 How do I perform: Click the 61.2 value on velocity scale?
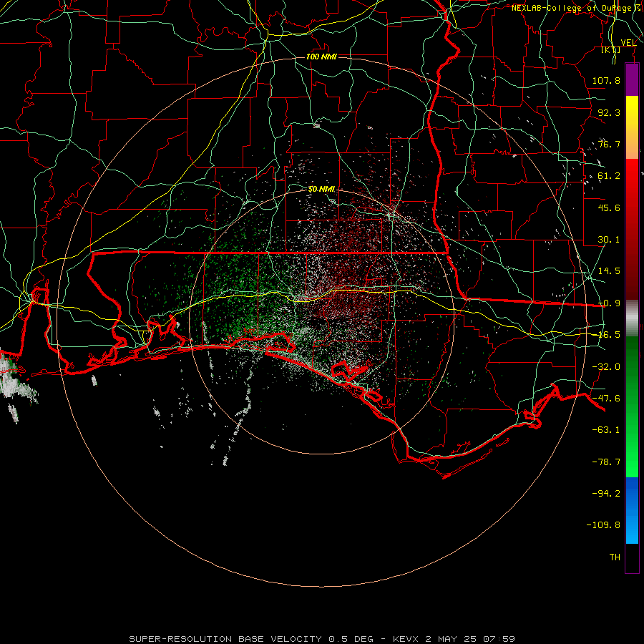click(x=609, y=176)
